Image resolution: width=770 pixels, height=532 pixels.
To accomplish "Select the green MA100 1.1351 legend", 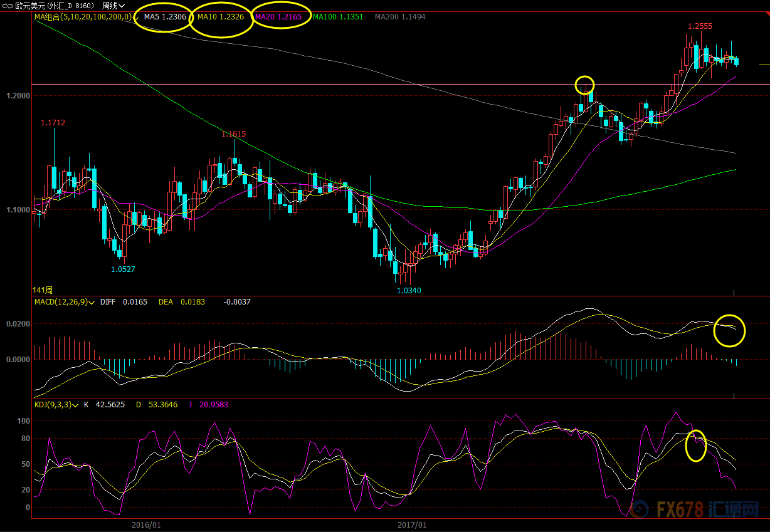I will click(338, 17).
